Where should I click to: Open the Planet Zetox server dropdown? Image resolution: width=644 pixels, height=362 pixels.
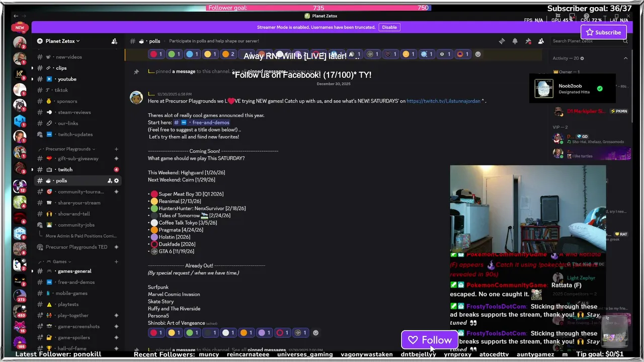[63, 41]
